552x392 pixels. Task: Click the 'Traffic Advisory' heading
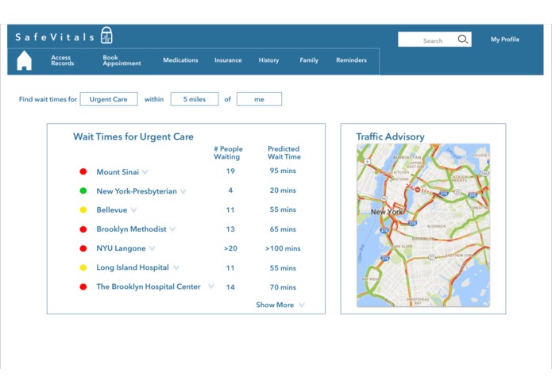390,136
